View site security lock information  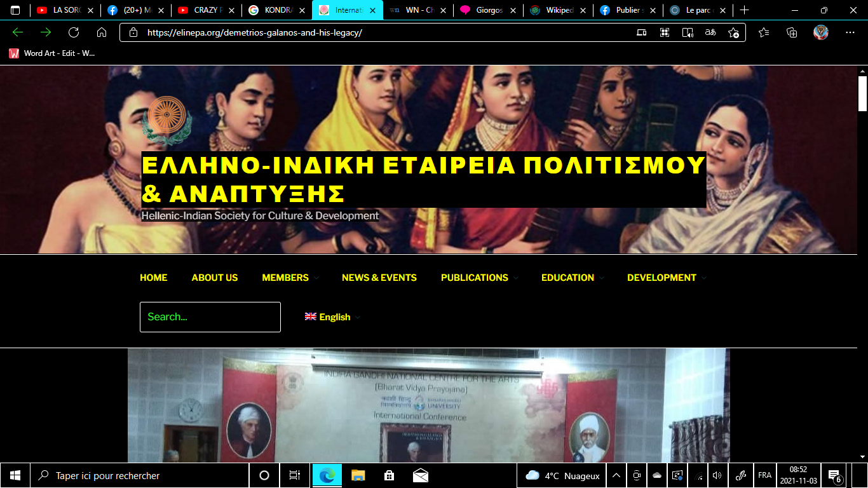(133, 32)
